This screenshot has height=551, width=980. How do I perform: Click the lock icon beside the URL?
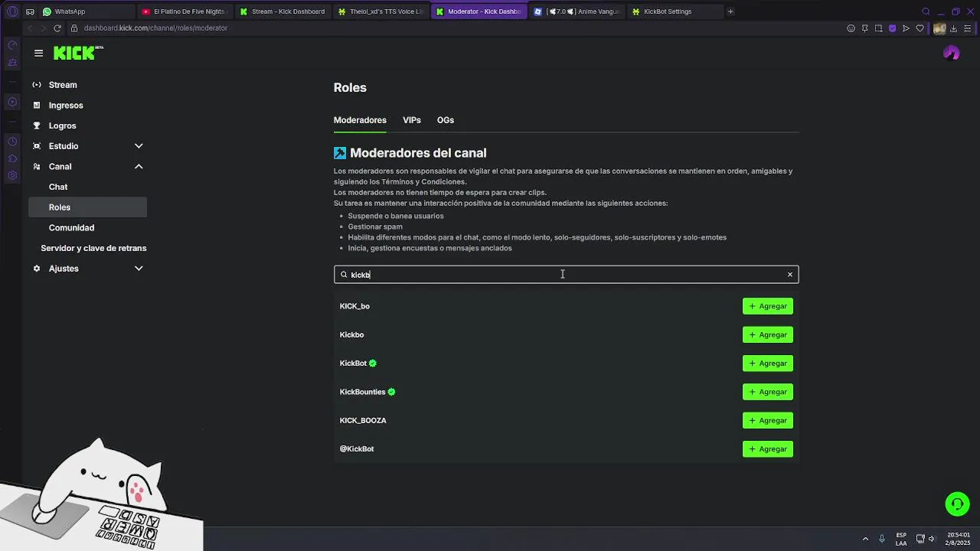(74, 28)
